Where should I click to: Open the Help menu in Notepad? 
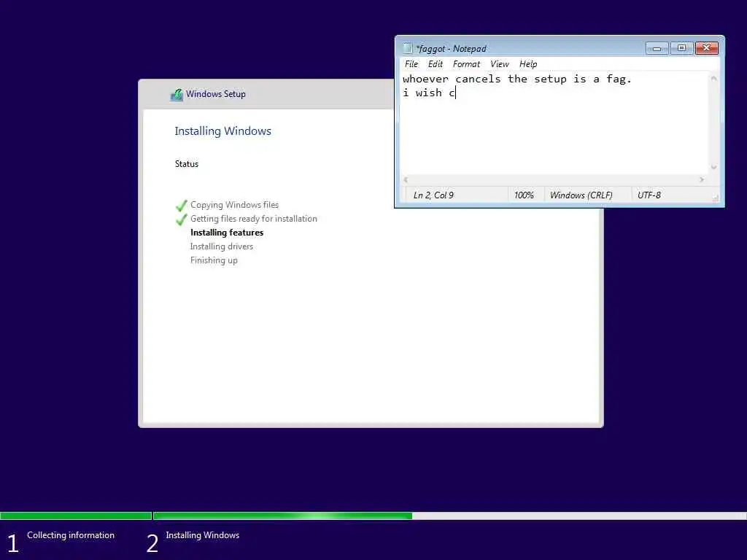pyautogui.click(x=528, y=64)
